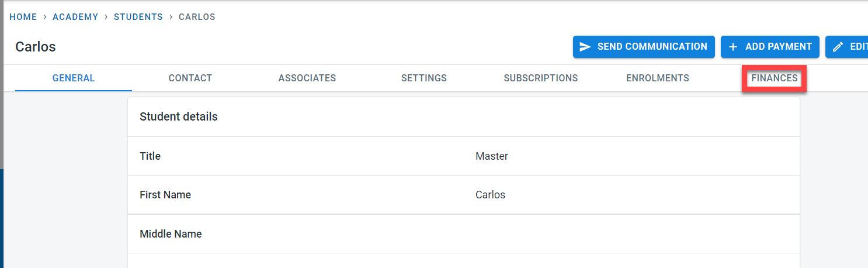This screenshot has width=868, height=268.
Task: Open the highlighted Finances tab
Action: 775,78
